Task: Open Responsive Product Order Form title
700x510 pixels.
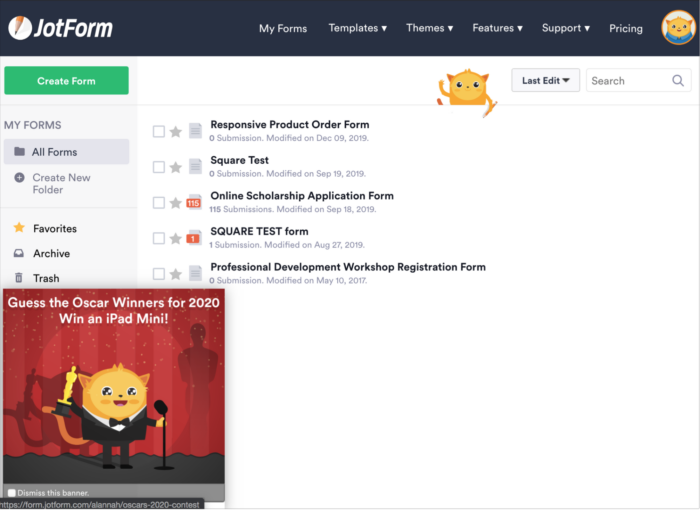Action: (x=290, y=125)
